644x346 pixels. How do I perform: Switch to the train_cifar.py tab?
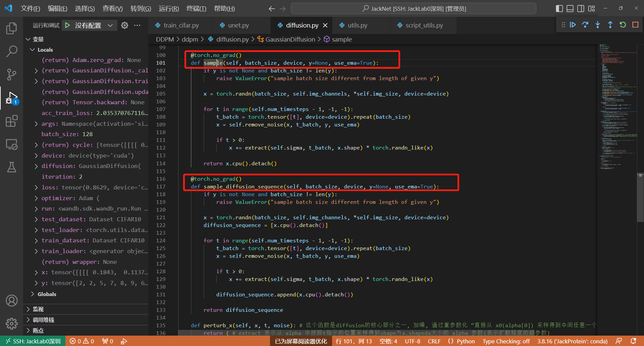[x=180, y=25]
